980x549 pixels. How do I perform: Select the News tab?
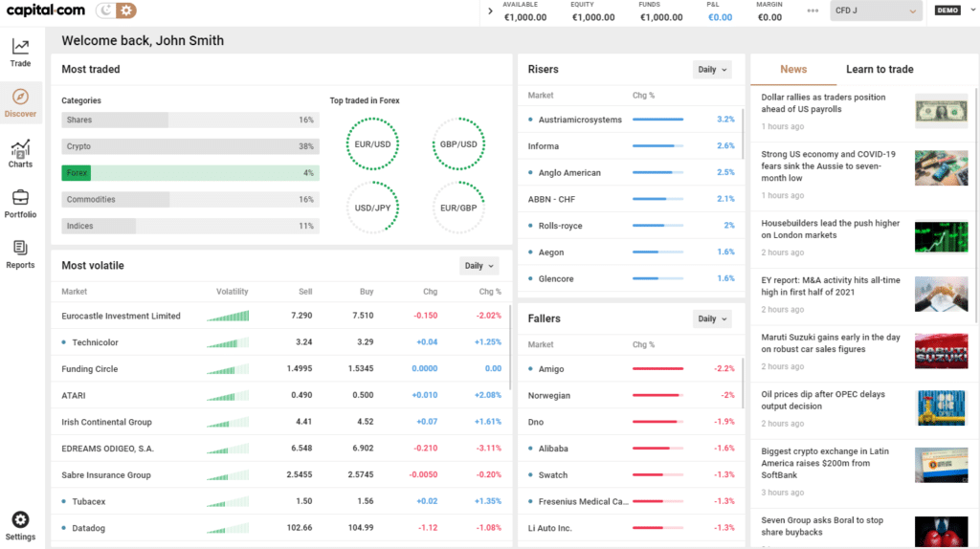pos(793,69)
